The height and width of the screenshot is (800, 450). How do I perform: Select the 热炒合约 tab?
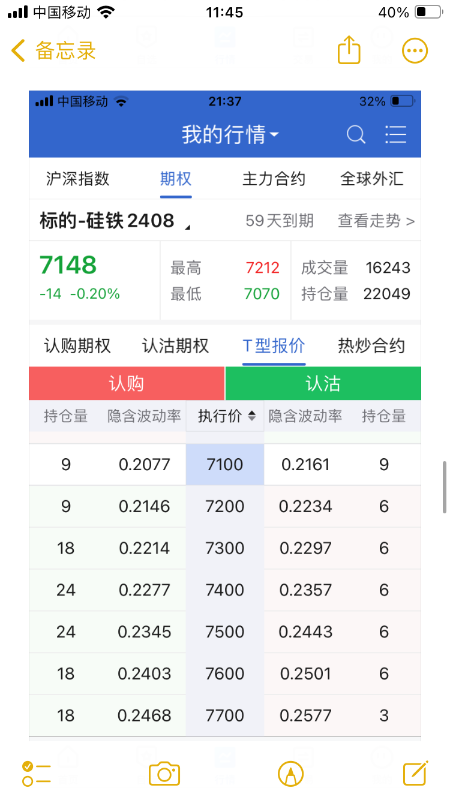pos(371,346)
